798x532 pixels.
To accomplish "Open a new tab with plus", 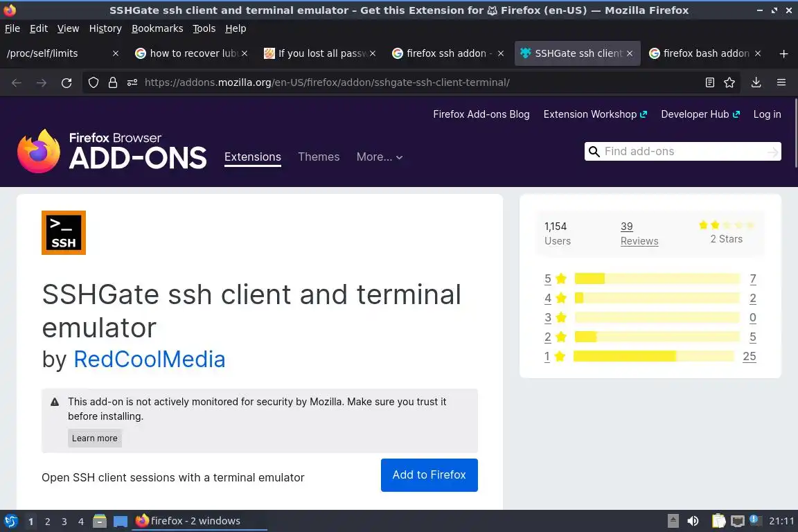I will point(783,53).
